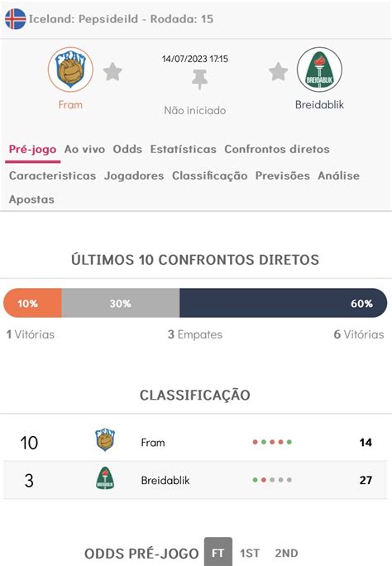Open Breidablik's small crest in standings
The height and width of the screenshot is (566, 392).
[x=105, y=478]
